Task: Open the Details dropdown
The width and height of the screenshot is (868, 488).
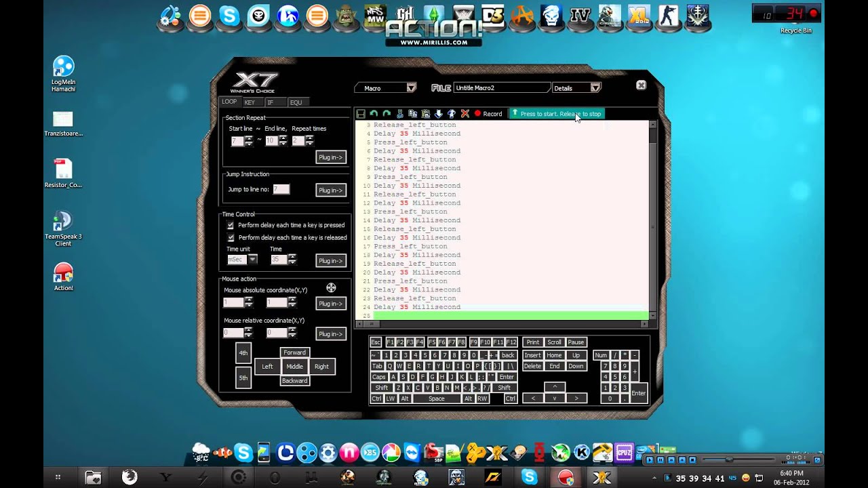Action: click(576, 88)
